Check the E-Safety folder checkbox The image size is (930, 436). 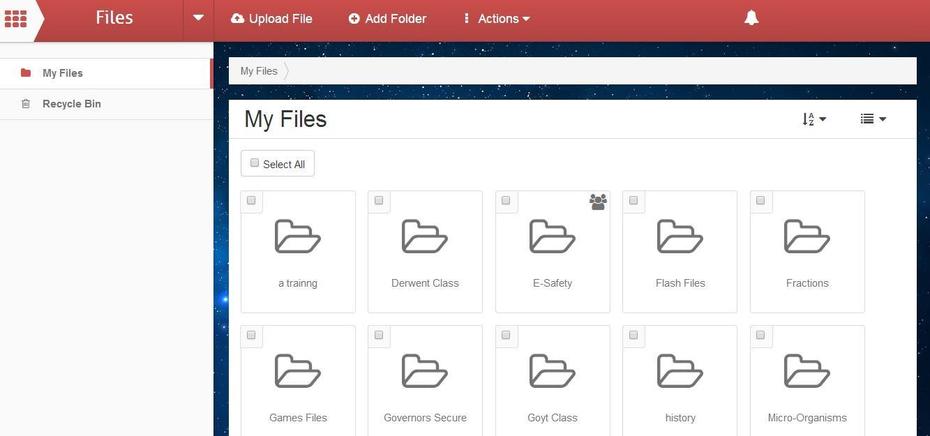pyautogui.click(x=505, y=201)
